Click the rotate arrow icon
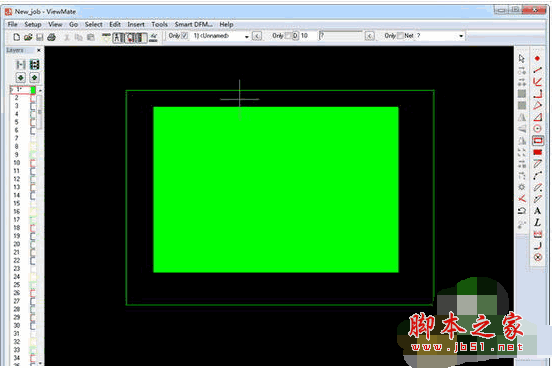Image resolution: width=552 pixels, height=368 pixels. (522, 211)
